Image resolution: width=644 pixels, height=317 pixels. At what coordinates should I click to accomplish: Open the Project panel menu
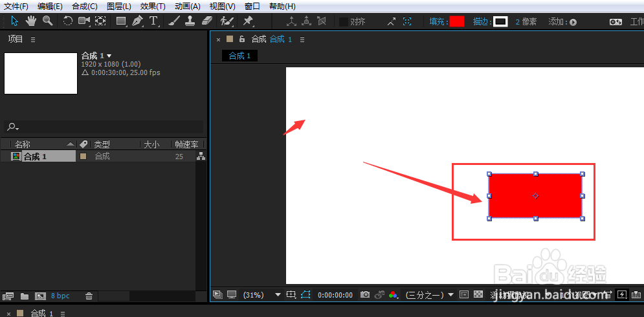click(33, 40)
